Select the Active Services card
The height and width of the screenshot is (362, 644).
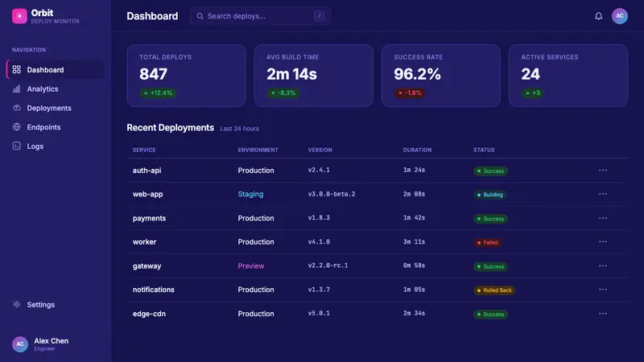click(568, 76)
